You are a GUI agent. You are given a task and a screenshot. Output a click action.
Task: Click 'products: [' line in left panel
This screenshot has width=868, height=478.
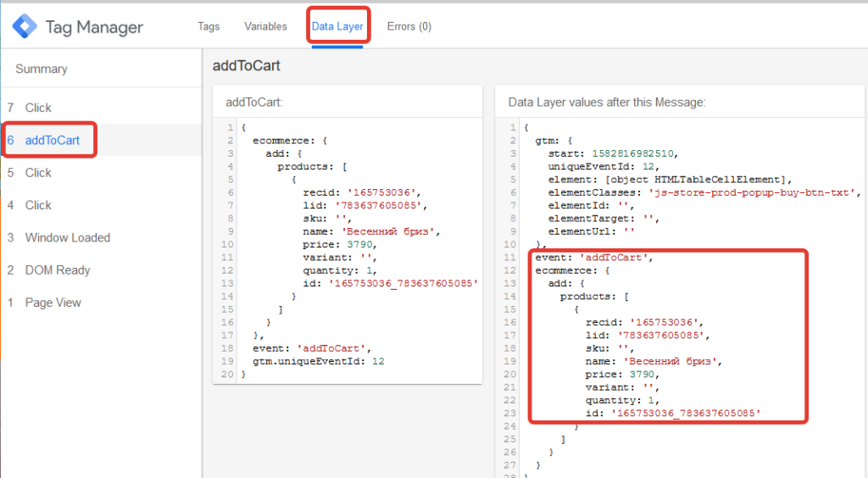312,166
